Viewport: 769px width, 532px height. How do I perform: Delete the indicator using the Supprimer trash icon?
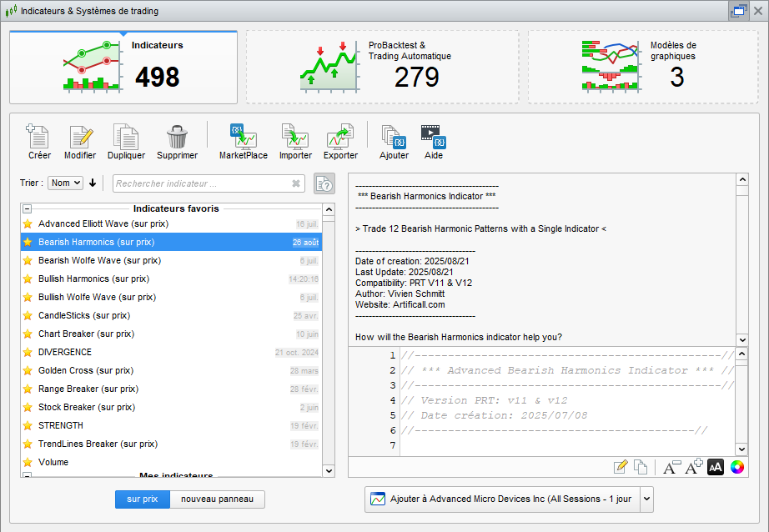[x=177, y=138]
